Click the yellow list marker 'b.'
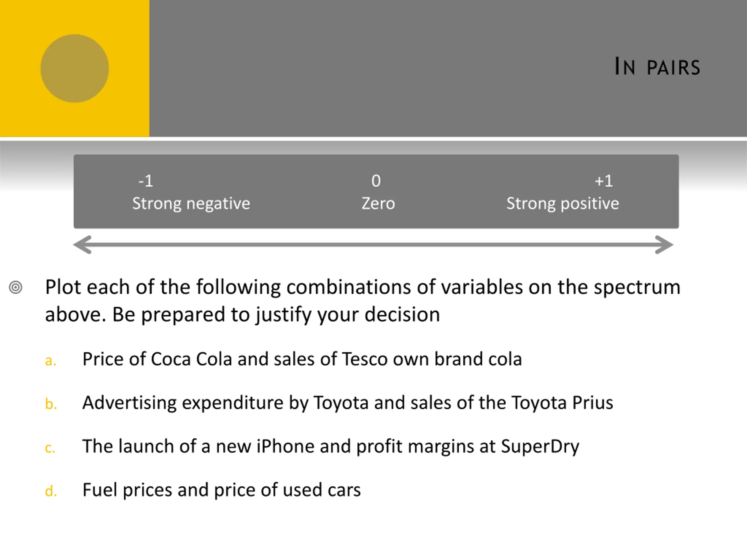The width and height of the screenshot is (747, 560). click(x=51, y=404)
